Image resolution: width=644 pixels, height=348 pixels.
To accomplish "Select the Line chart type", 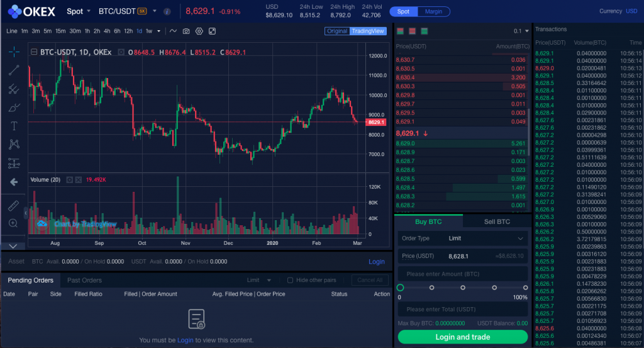I will coord(11,31).
